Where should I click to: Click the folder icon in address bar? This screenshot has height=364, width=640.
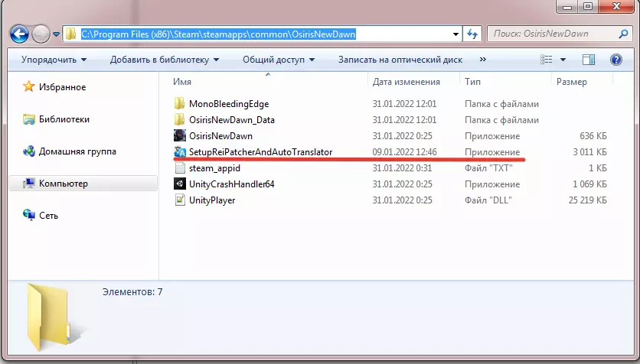(71, 34)
